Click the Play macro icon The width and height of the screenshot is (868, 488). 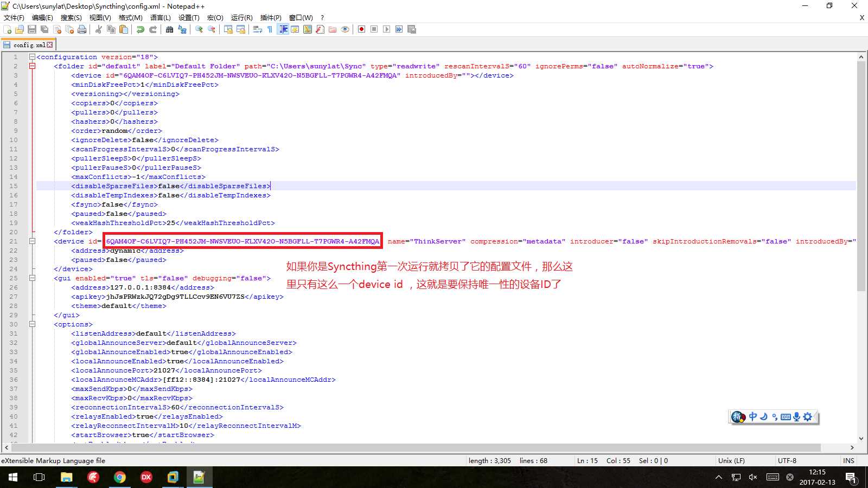click(x=386, y=29)
